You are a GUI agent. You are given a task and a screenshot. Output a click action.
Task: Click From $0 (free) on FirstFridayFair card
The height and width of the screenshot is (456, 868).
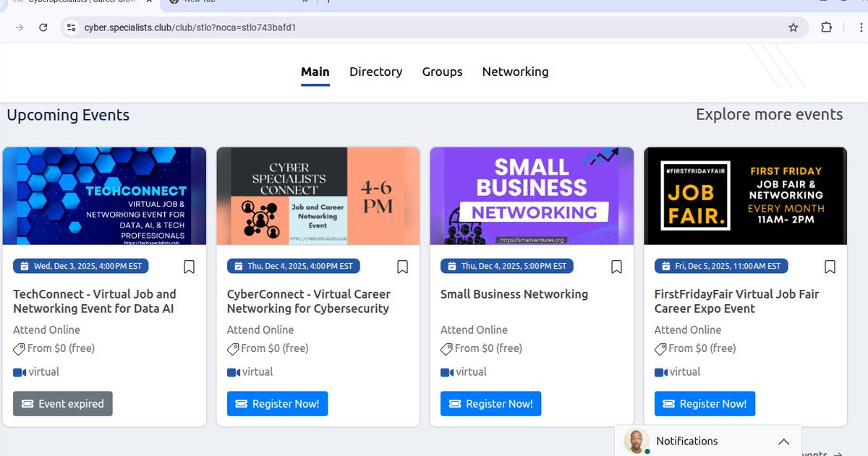(x=702, y=348)
